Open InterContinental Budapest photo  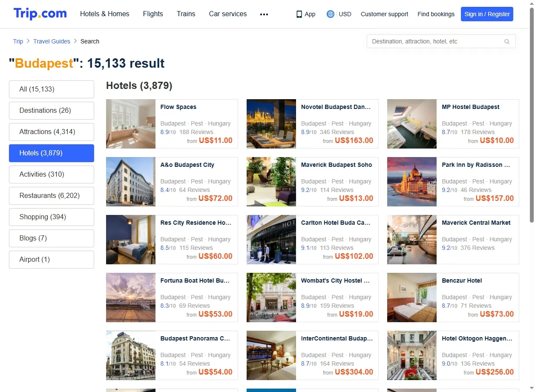coord(271,355)
